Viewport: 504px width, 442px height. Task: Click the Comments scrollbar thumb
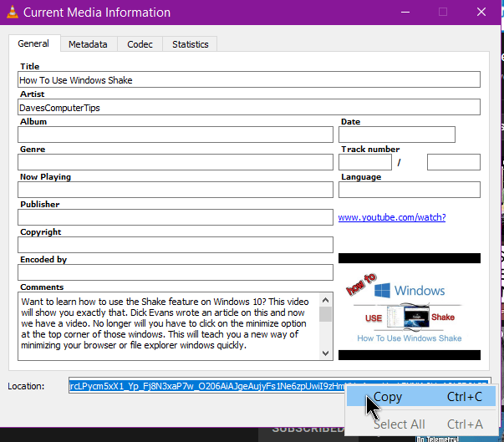(x=326, y=314)
